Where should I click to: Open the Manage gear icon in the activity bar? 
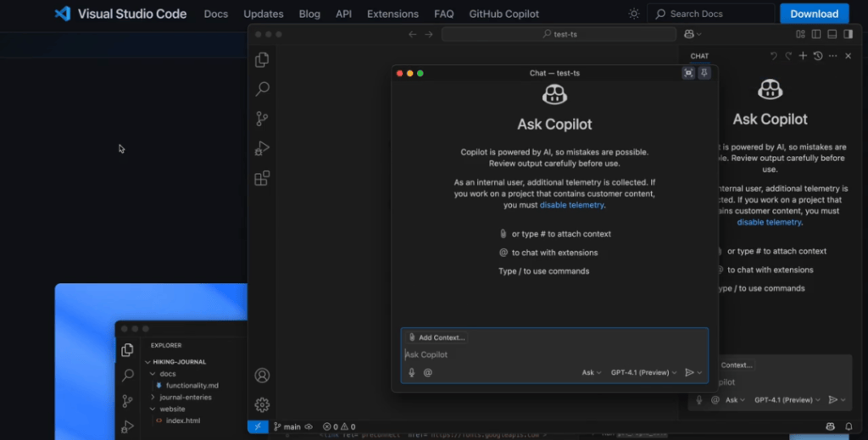[263, 404]
